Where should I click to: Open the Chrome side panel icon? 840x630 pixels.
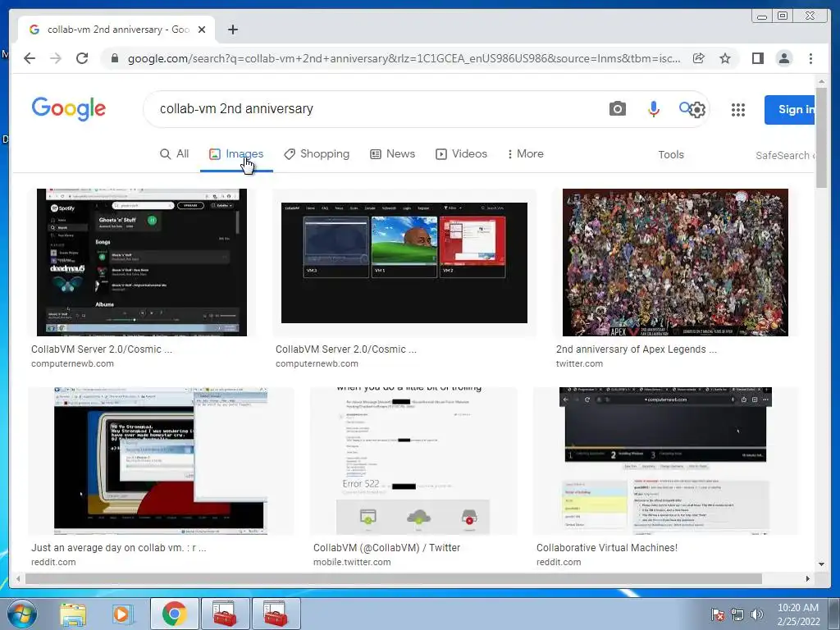[x=757, y=58]
